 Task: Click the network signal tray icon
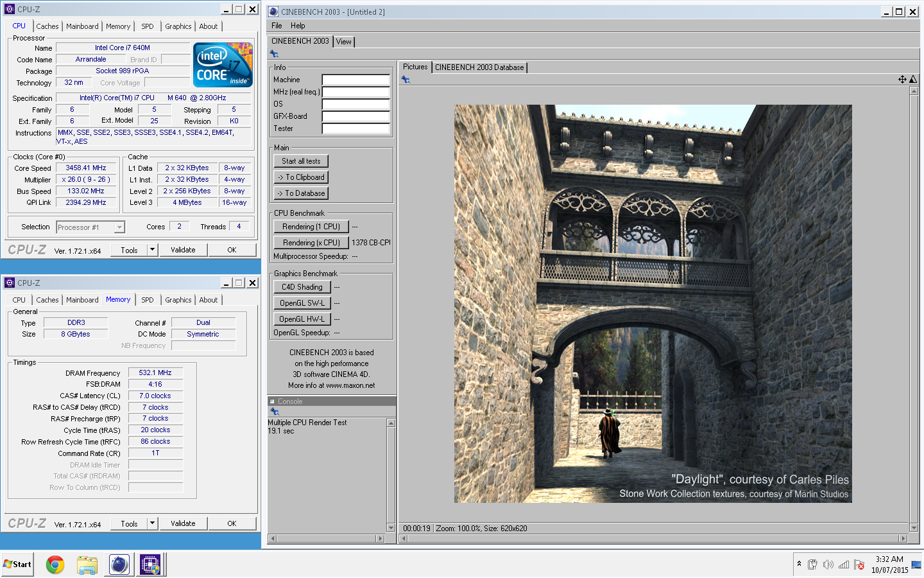tap(844, 565)
